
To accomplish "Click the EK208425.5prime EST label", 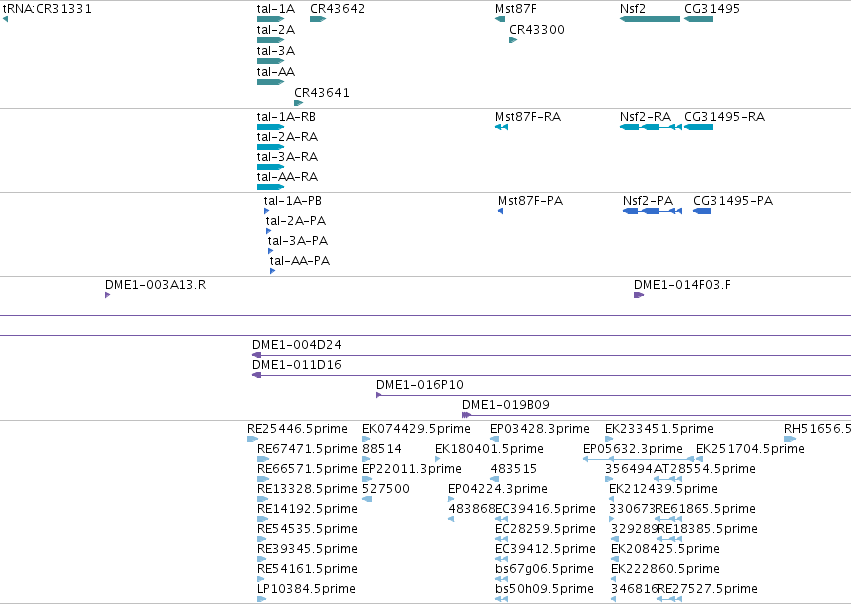I will 665,549.
